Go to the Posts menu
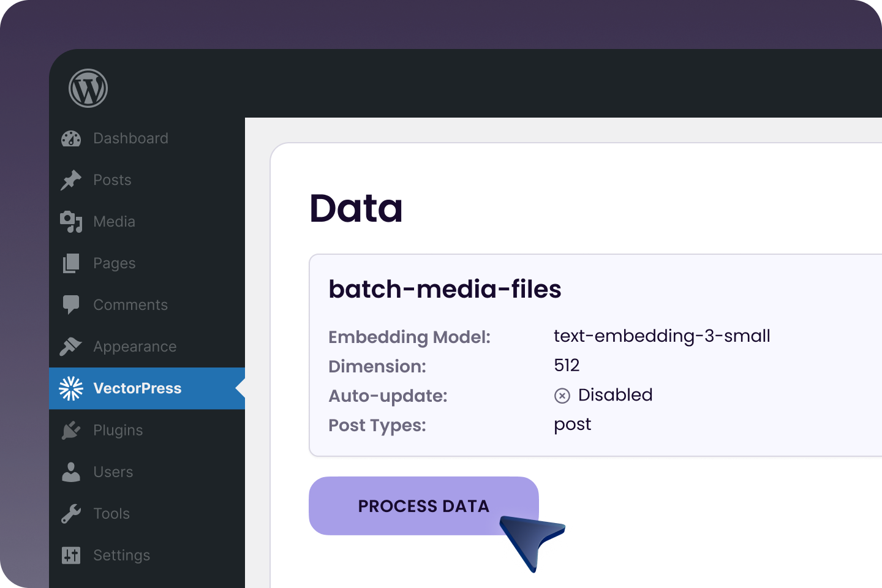Image resolution: width=882 pixels, height=588 pixels. (x=112, y=180)
